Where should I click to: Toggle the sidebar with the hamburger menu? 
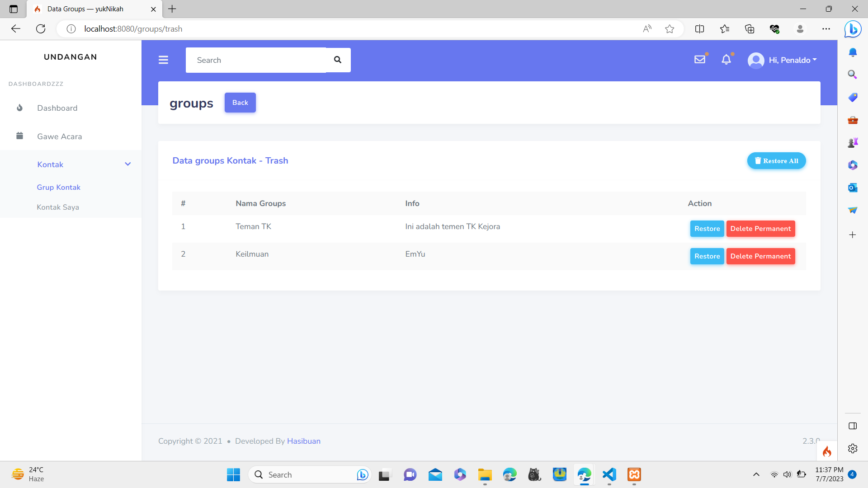pos(163,59)
